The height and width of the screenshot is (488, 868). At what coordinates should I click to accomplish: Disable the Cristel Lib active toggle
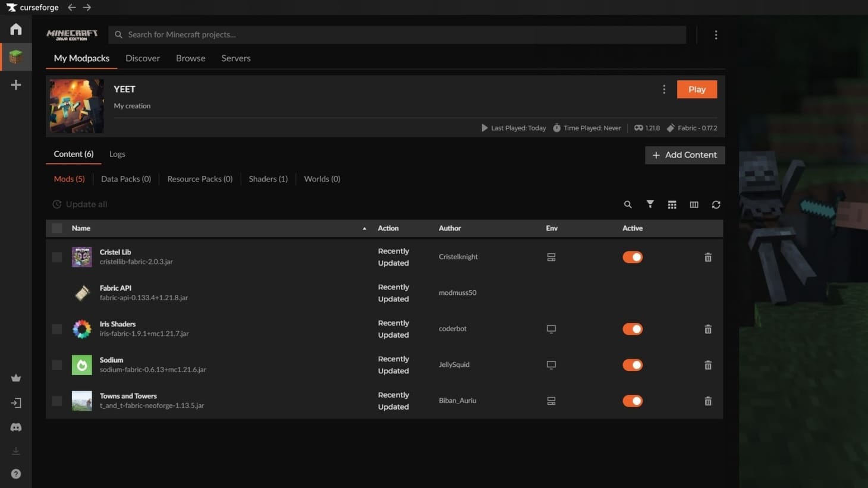(633, 257)
